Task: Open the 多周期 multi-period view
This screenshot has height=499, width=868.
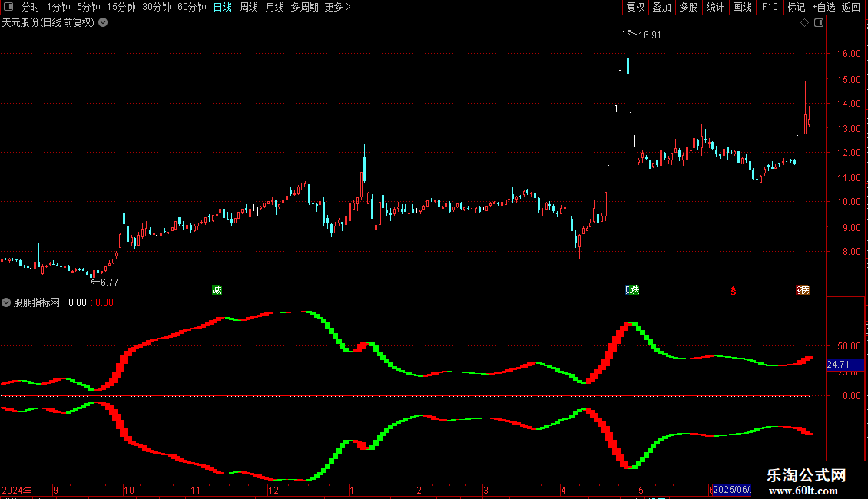Action: click(x=304, y=7)
